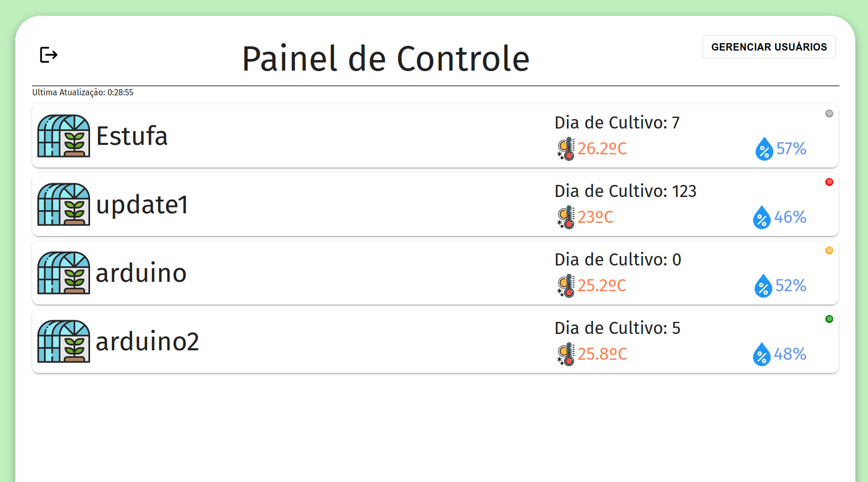Viewport: 868px width, 482px height.
Task: Click the arduino2 greenhouse icon
Action: click(64, 341)
